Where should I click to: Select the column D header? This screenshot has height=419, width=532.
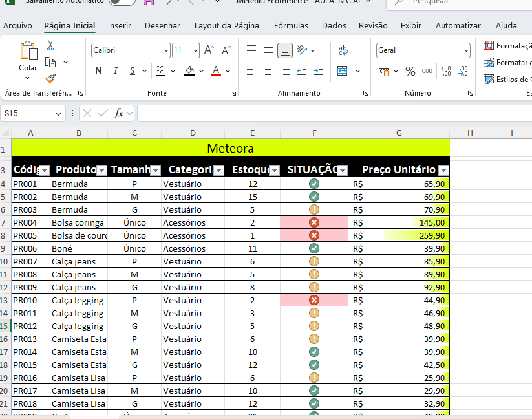193,133
